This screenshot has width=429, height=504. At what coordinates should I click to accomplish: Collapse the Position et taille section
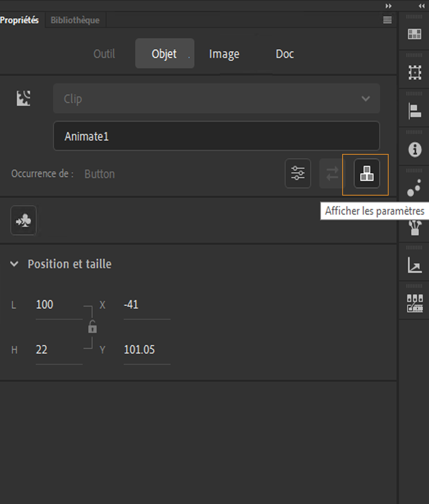(x=14, y=264)
